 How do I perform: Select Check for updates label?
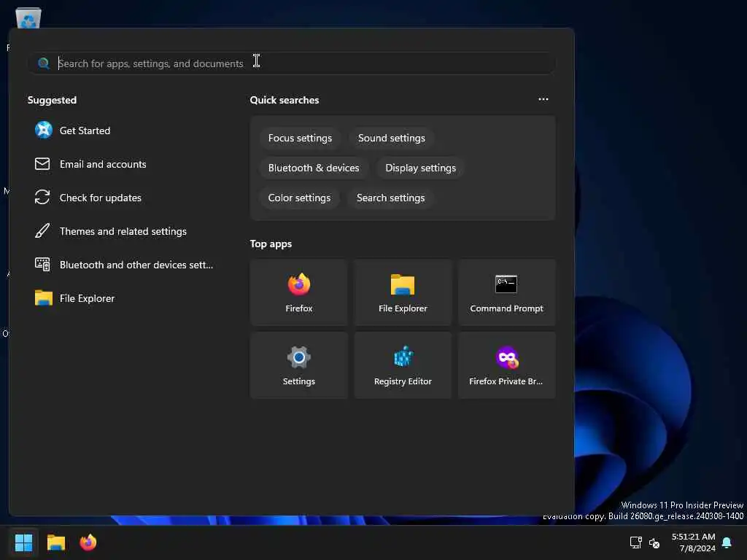101,198
